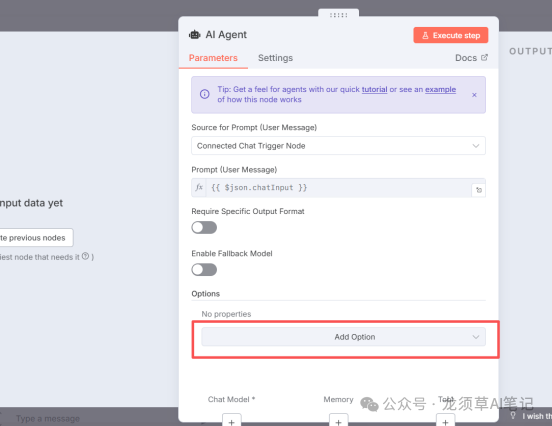Click the help icon after 'node that needs it'

[85, 256]
